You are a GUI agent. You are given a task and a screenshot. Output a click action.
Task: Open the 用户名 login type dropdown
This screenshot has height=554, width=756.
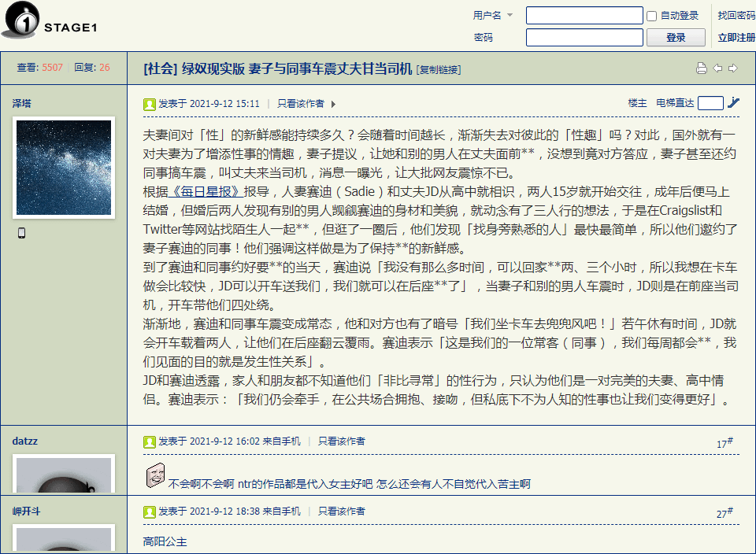click(x=493, y=16)
